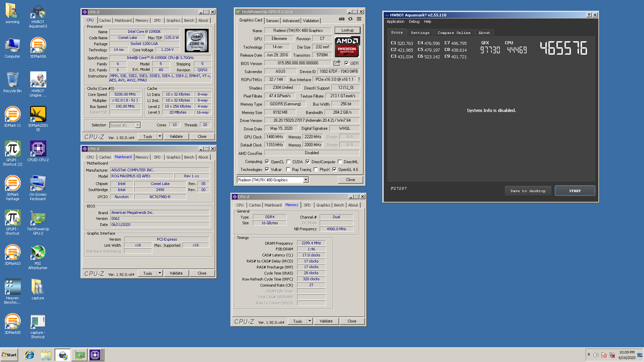Open Heaven Benchmark desktop icon
Viewport: 644px width, 362px height.
click(x=12, y=291)
